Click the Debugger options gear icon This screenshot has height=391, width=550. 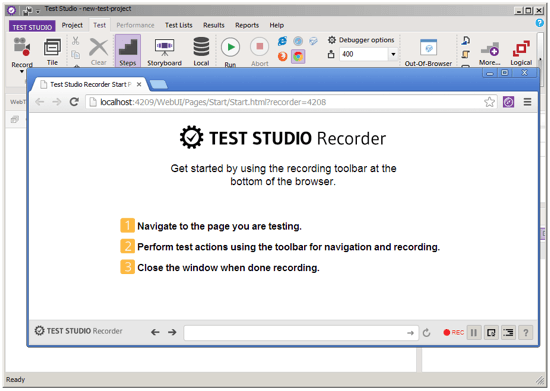pos(332,40)
